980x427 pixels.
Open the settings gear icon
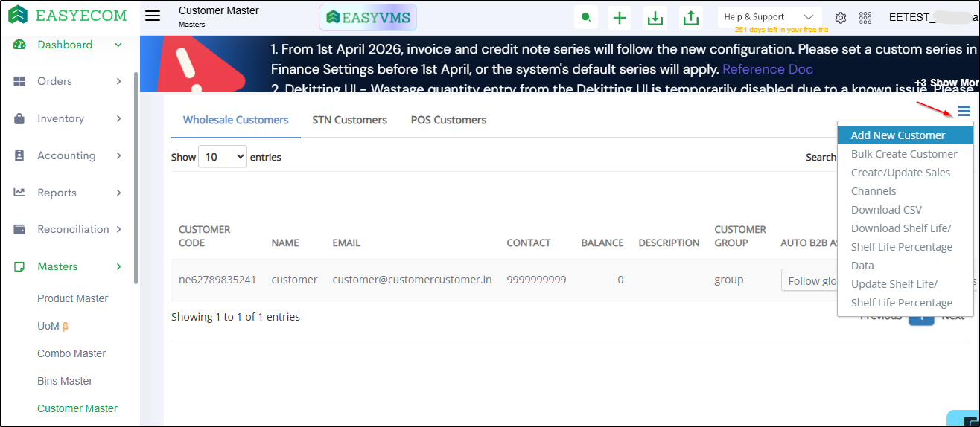841,17
